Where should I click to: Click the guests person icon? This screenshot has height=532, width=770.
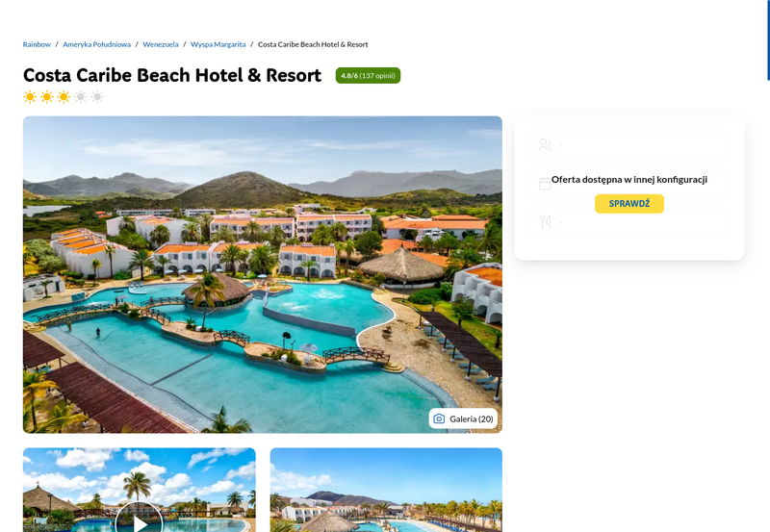[x=545, y=144]
